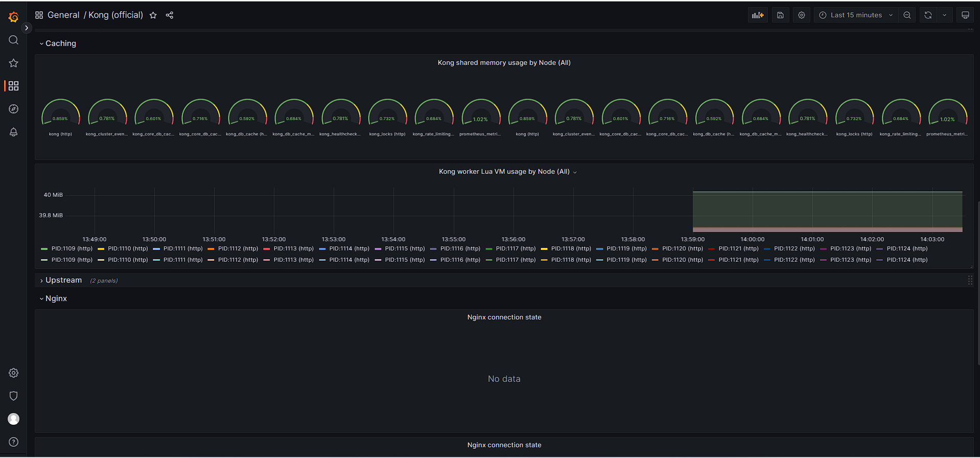The width and height of the screenshot is (980, 458).
Task: Click the Kong (official) dashboard title
Action: [116, 15]
